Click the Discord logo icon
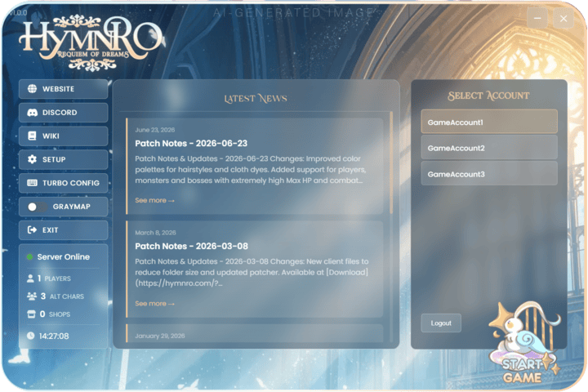The height and width of the screenshot is (392, 588). (32, 113)
